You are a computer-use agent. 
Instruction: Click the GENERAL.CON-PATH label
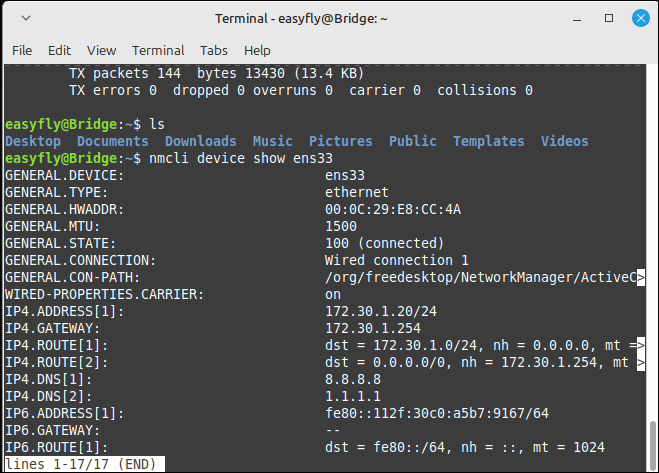(72, 277)
